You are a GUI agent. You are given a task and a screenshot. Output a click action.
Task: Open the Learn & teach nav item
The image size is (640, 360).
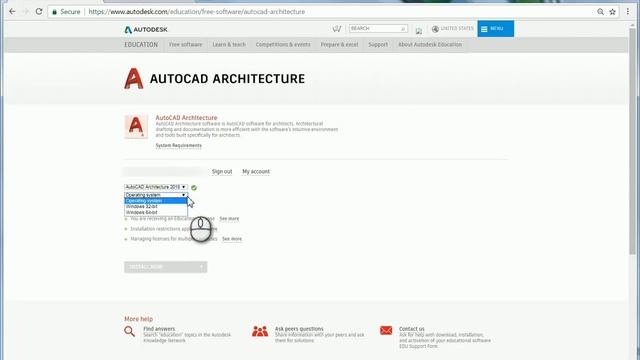229,44
